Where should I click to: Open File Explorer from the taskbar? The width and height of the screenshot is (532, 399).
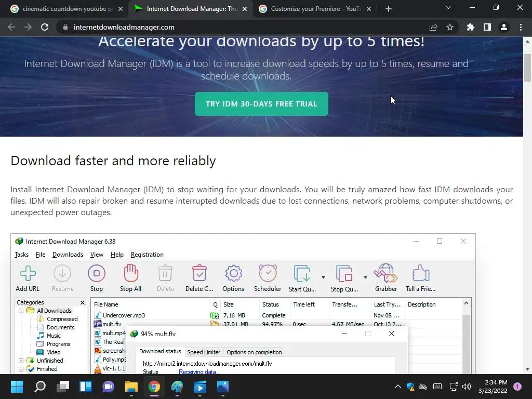[x=131, y=387]
